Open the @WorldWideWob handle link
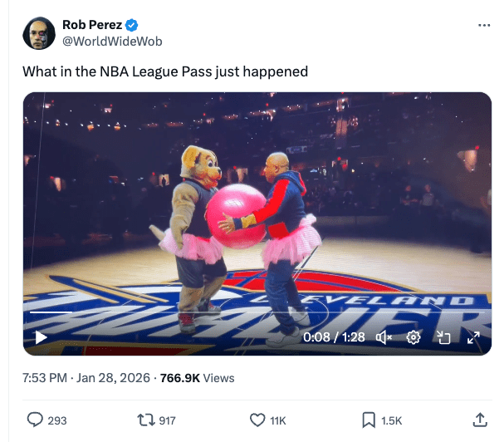Viewport: 504px width, 442px height. click(112, 42)
